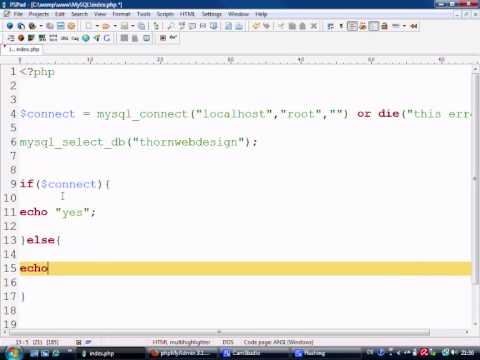Open the Scripts menu
480x360 pixels.
click(165, 14)
